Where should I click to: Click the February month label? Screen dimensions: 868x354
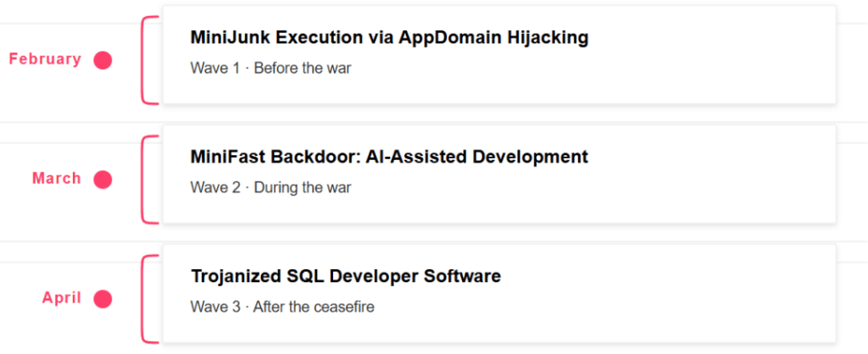coord(46,59)
